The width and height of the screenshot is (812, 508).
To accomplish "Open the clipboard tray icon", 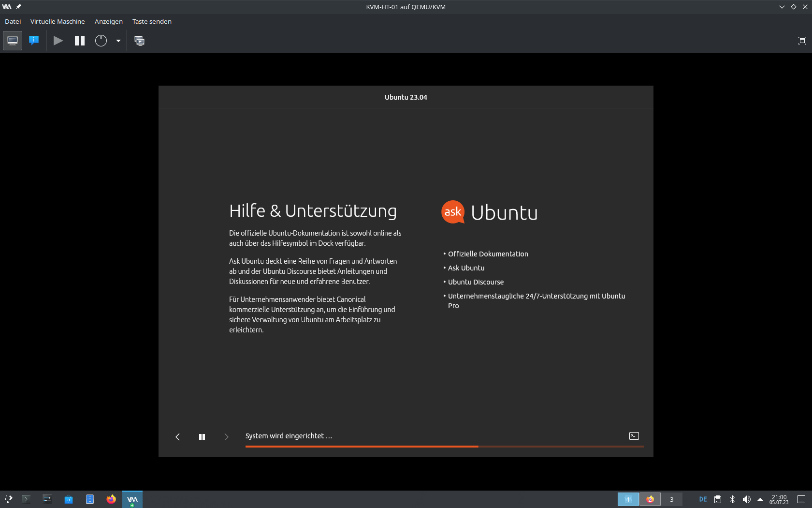I will coord(718,499).
